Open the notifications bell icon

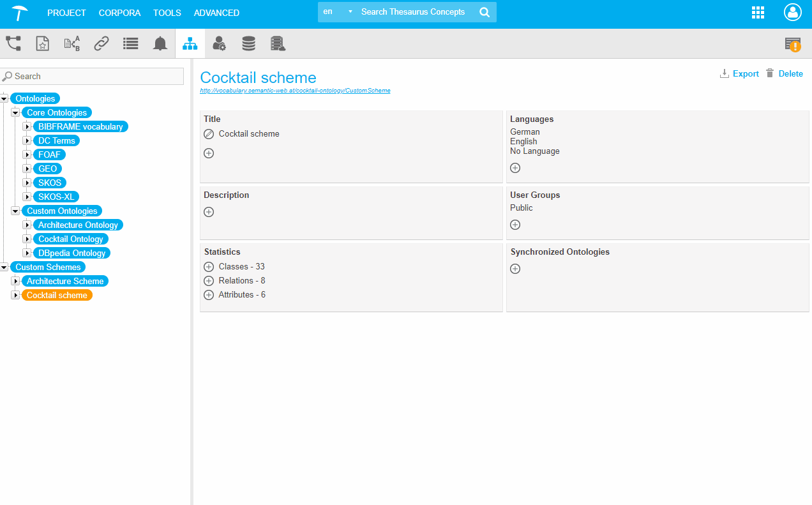click(x=160, y=43)
